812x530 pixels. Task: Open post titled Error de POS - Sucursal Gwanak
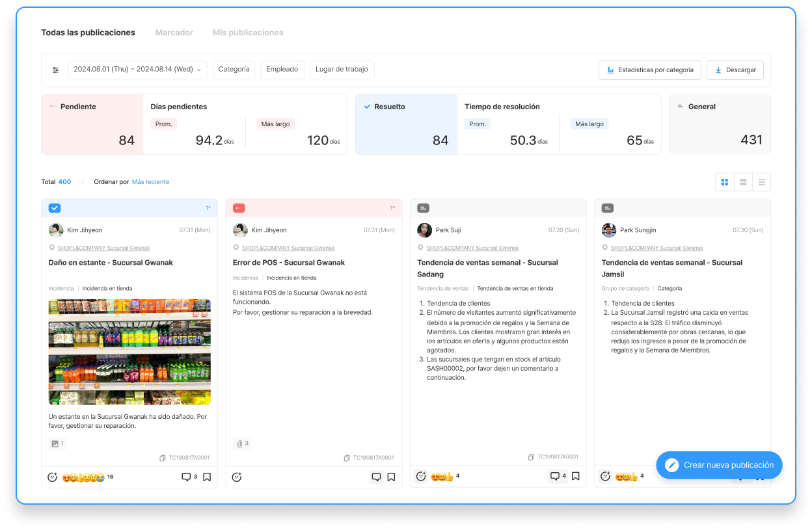(289, 263)
